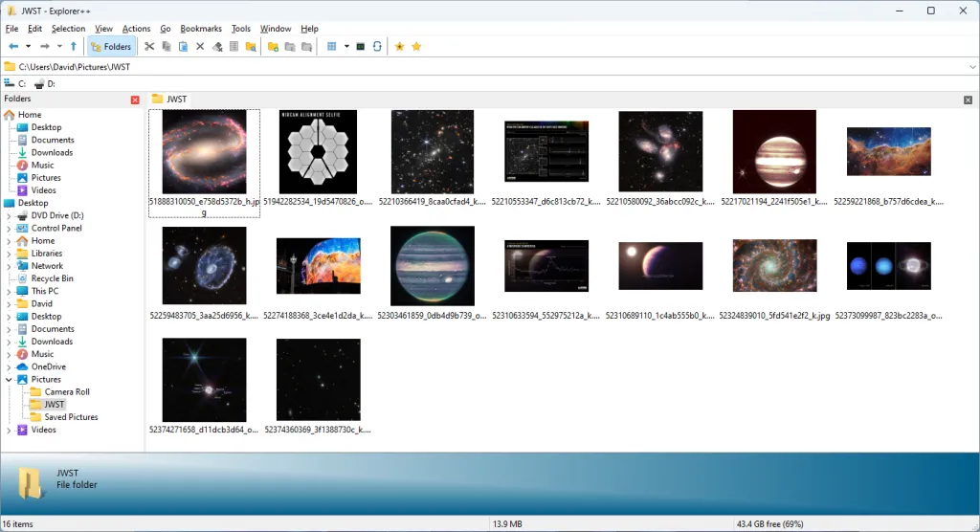Click the Refresh toolbar icon
The image size is (980, 532).
tap(378, 46)
